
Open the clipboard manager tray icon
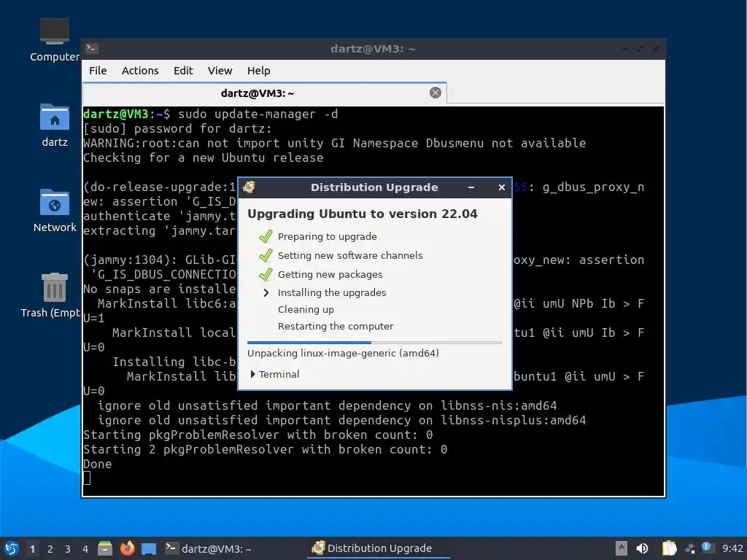(669, 548)
